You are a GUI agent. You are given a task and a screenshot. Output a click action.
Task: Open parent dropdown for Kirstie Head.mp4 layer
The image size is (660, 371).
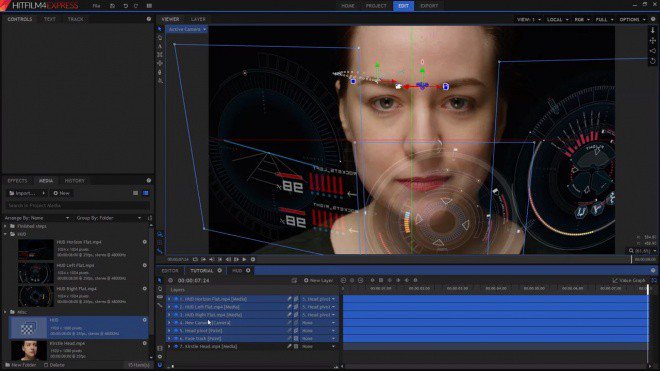(x=319, y=346)
